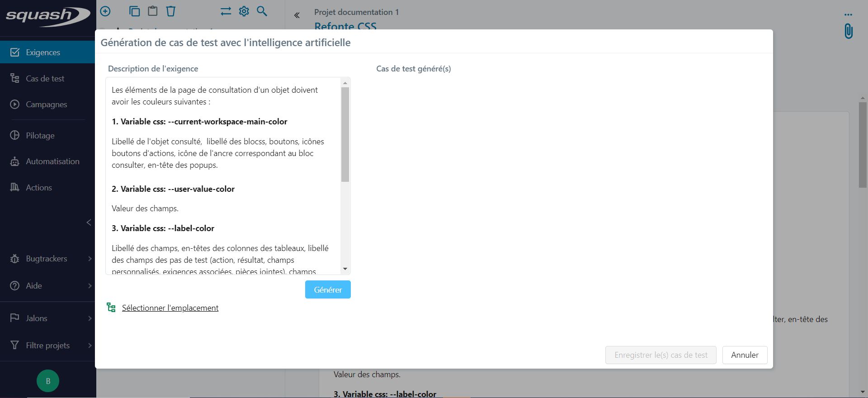Click the requirement description scrollbar down arrow
This screenshot has width=868, height=398.
[345, 269]
